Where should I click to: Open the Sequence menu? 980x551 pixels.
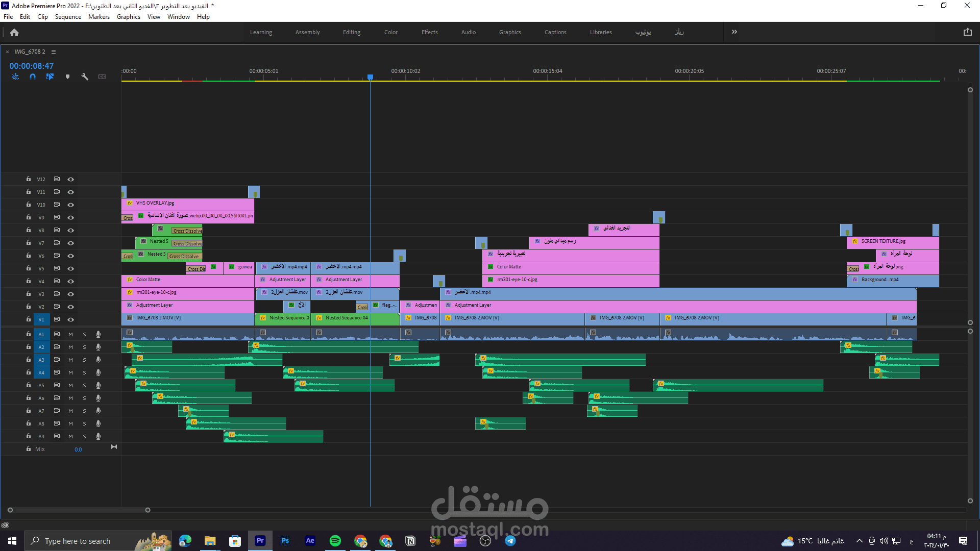68,17
